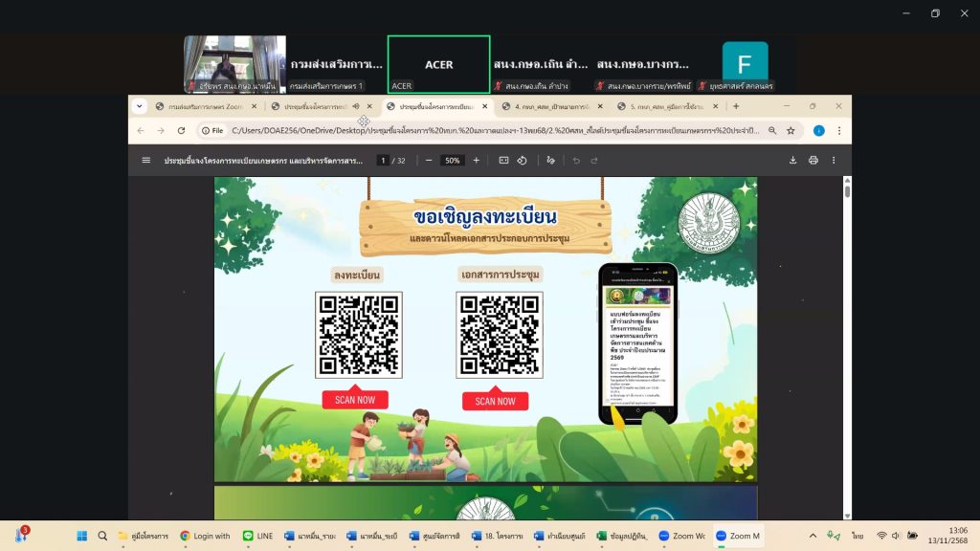Click the PDF page number field
Screen dimensions: 980x551
[x=384, y=160]
